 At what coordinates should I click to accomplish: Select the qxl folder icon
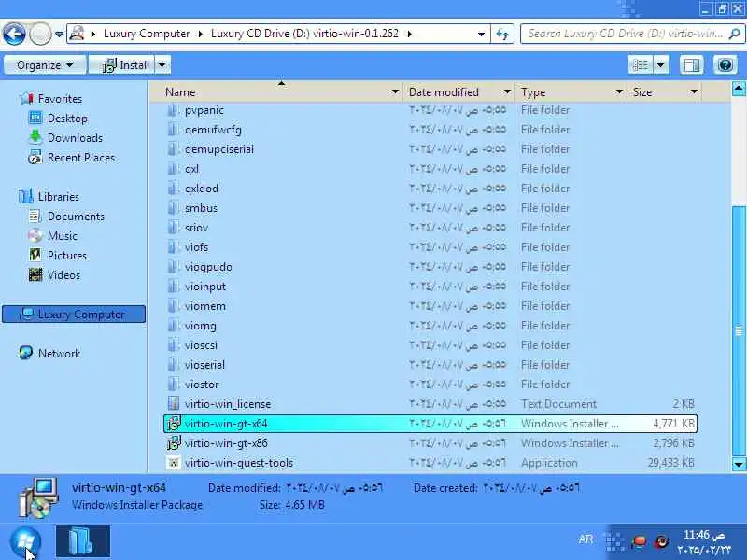point(174,169)
